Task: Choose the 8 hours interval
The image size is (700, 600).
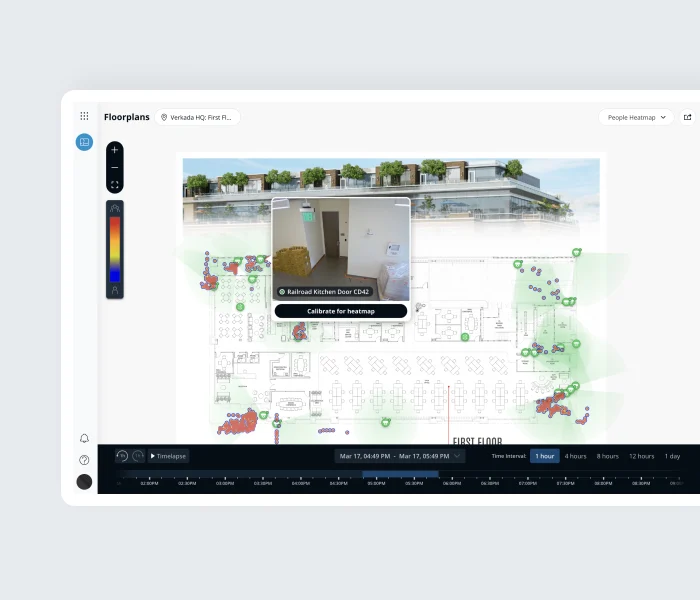Action: [x=608, y=456]
